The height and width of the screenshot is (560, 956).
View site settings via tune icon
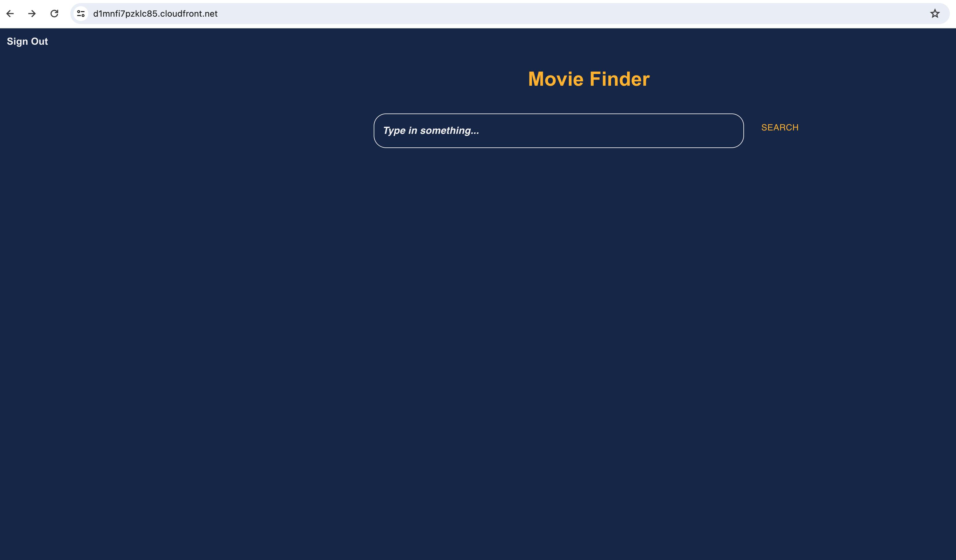[81, 14]
